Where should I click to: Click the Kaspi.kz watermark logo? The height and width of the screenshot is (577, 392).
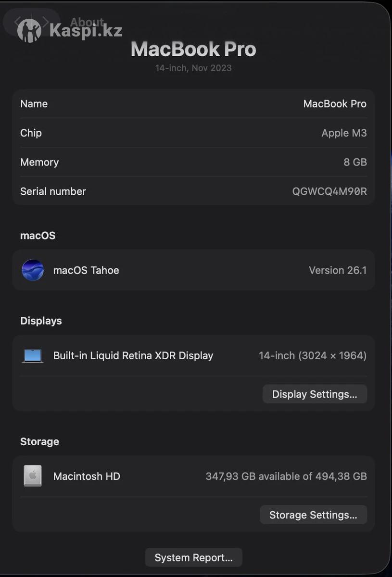(70, 31)
